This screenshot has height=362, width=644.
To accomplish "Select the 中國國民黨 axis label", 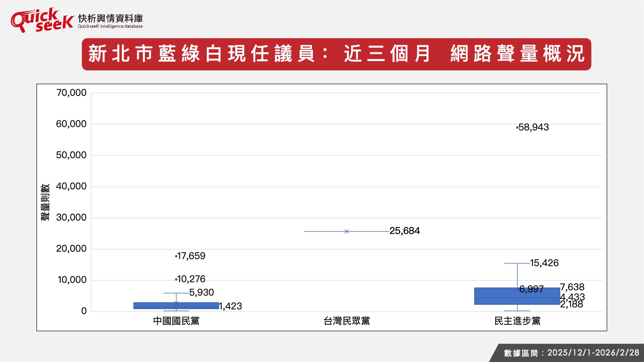I will [176, 321].
